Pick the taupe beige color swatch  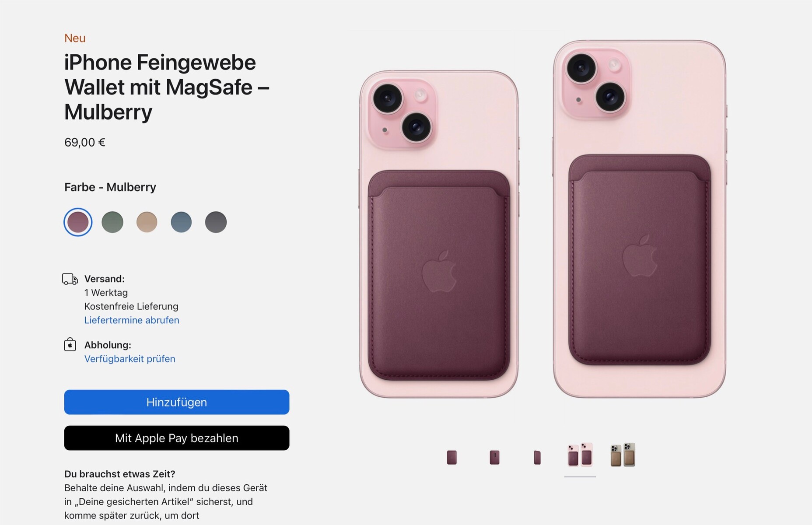147,222
